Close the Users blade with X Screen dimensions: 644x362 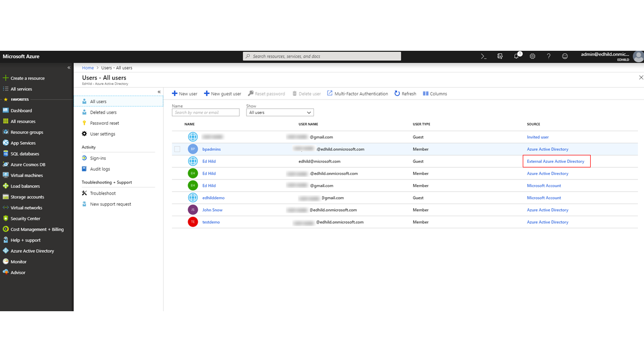(x=641, y=77)
